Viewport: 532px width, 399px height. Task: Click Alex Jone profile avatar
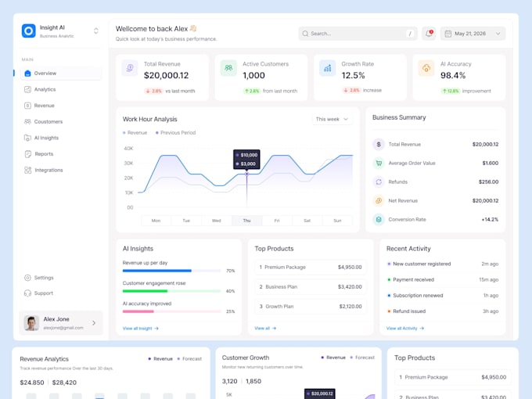pos(31,323)
